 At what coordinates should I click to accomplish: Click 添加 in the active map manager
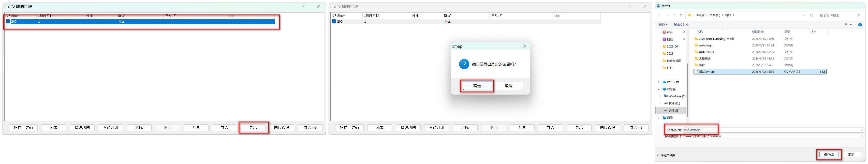54,128
